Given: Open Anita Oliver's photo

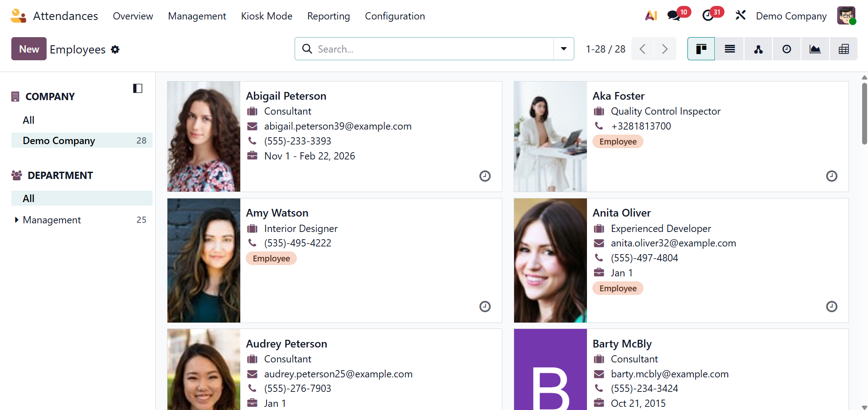Looking at the screenshot, I should [x=550, y=260].
